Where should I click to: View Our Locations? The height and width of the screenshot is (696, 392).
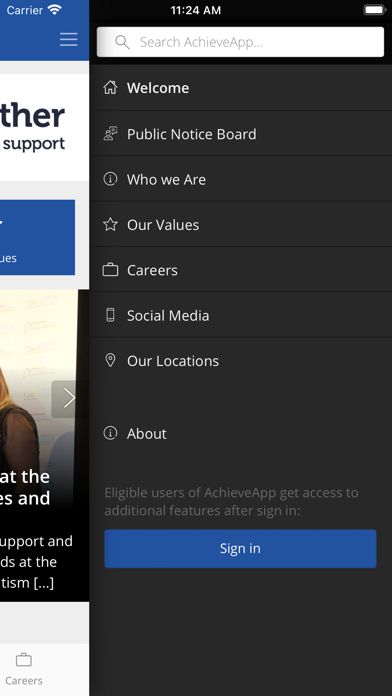click(x=241, y=361)
